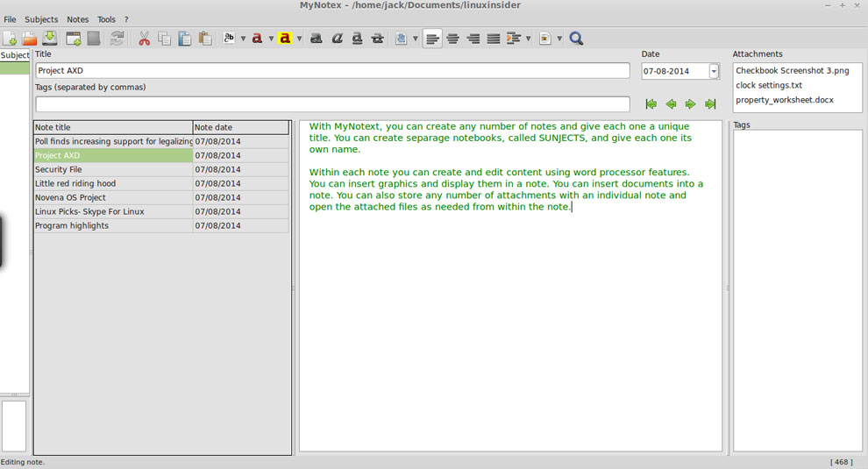Click the second paste clipboard icon
This screenshot has width=868, height=469.
tap(205, 39)
